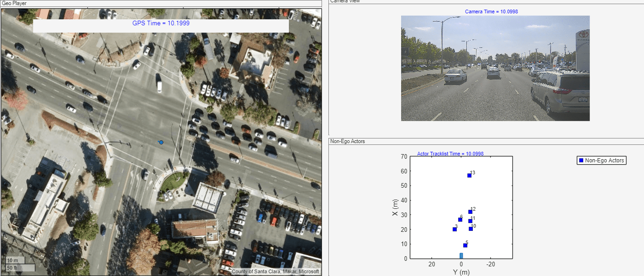Click the actor 11 square marker
The image size is (644, 276).
pos(470,221)
